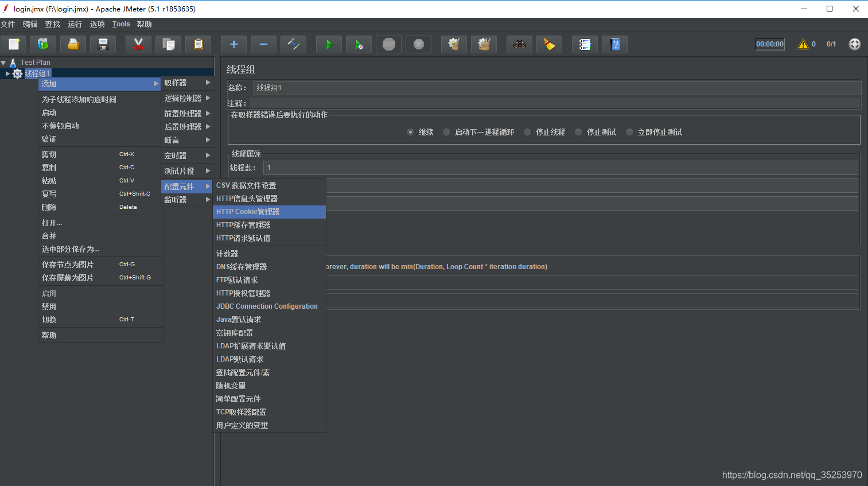Click the remote engines round icon at top right
Viewport: 868px width, 486px height.
855,44
